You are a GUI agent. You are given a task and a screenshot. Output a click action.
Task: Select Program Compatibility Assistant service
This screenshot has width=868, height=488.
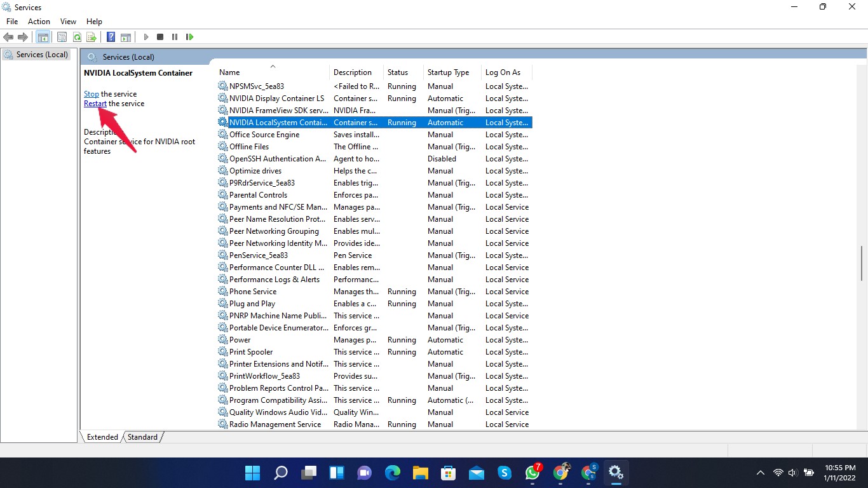coord(375,400)
